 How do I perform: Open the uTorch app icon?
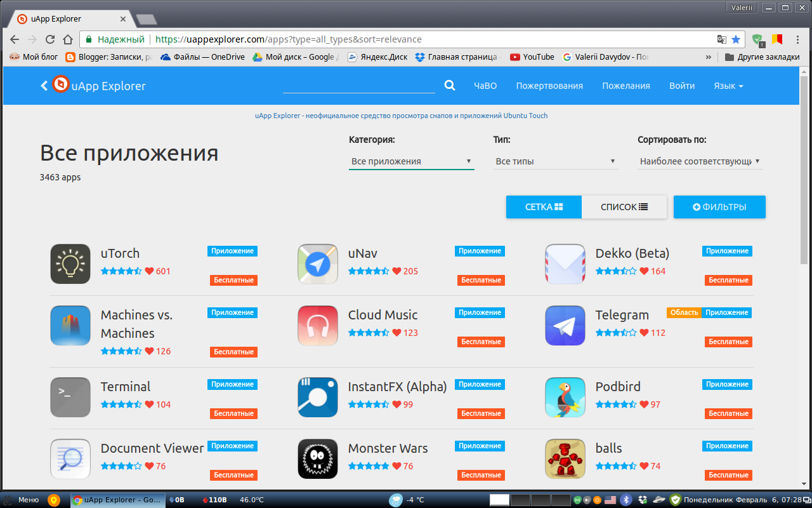pyautogui.click(x=70, y=264)
